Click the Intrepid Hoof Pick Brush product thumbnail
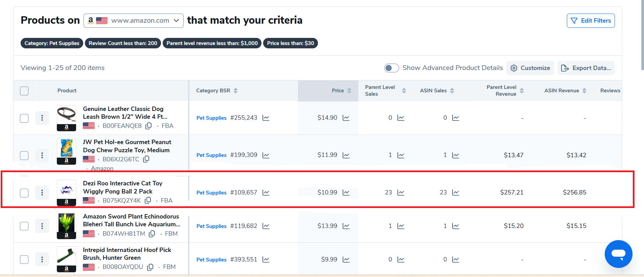 click(66, 259)
